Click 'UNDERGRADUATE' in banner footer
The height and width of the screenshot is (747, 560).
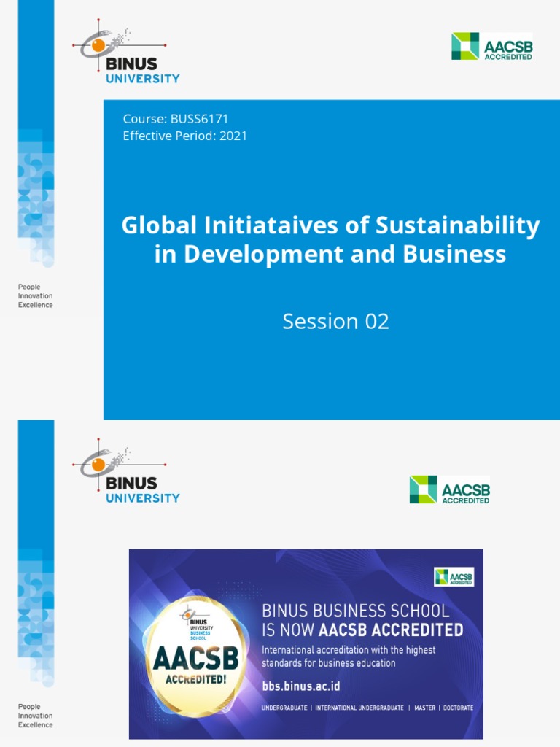click(284, 708)
